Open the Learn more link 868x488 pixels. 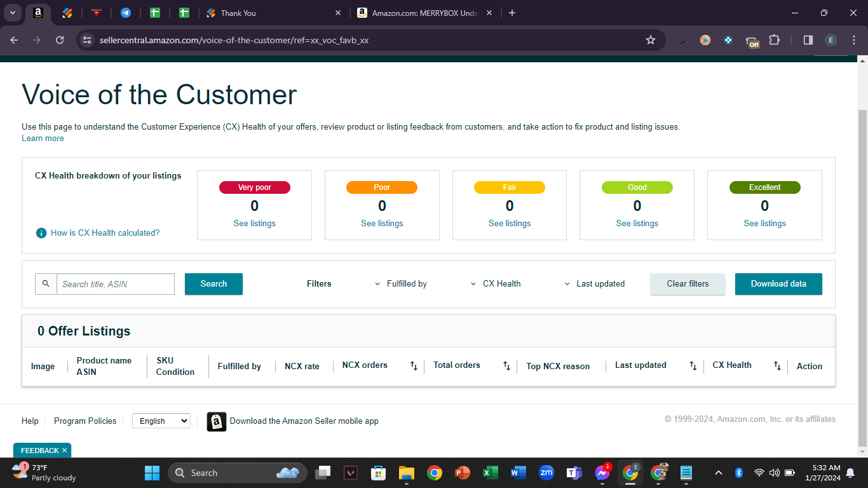(43, 139)
